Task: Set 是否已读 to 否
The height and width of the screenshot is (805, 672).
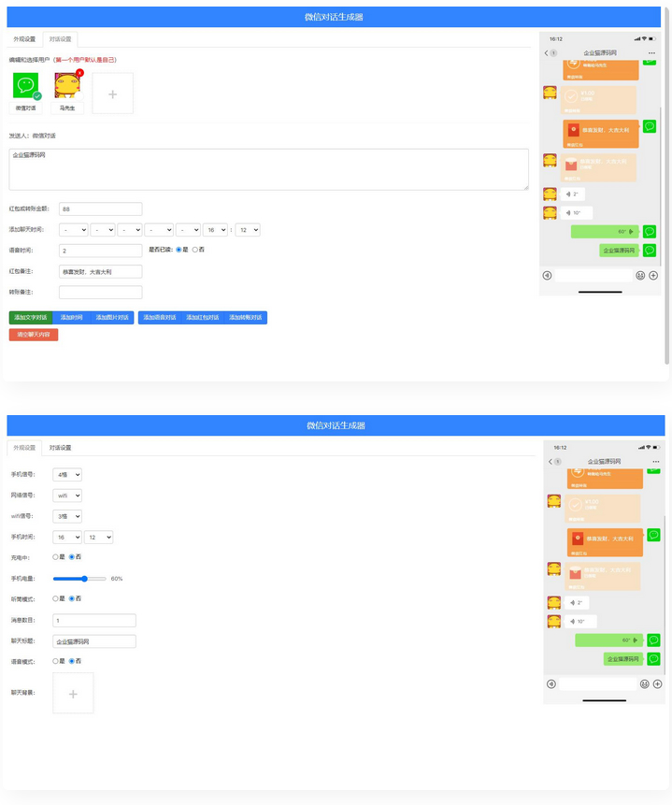Action: 195,250
